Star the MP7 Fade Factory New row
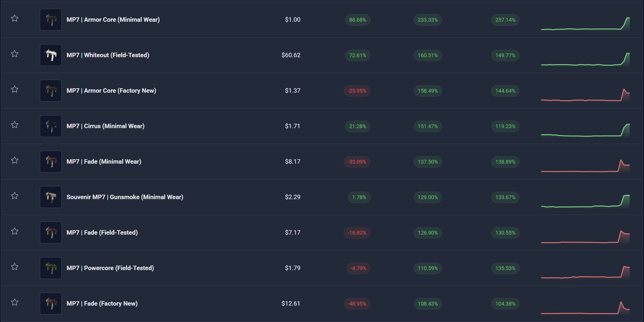 point(15,302)
